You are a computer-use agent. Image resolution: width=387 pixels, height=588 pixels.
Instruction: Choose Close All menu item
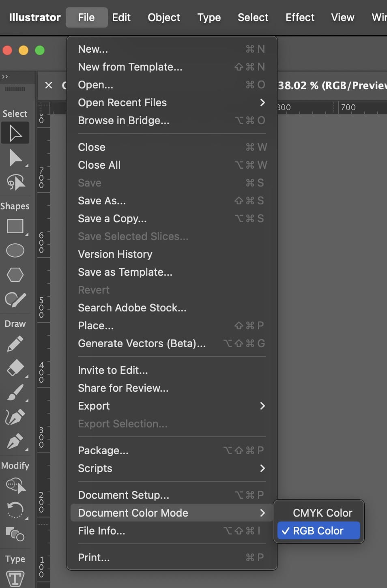tap(172, 165)
